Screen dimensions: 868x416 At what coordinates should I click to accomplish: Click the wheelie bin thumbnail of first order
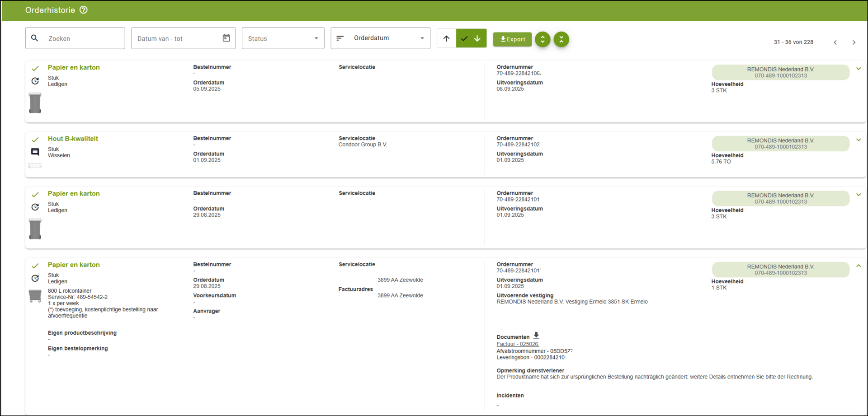coord(35,103)
